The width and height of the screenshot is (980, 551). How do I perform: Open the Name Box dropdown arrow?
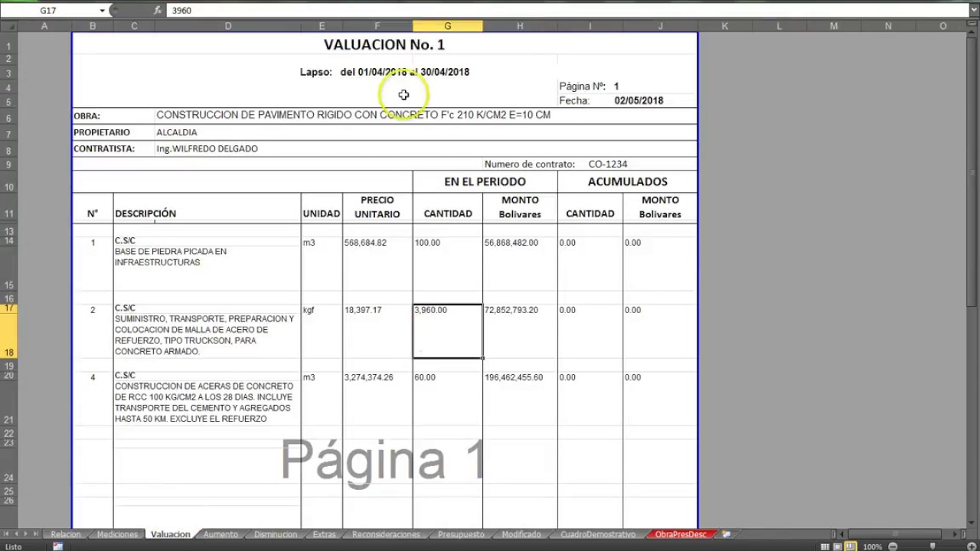[x=102, y=11]
